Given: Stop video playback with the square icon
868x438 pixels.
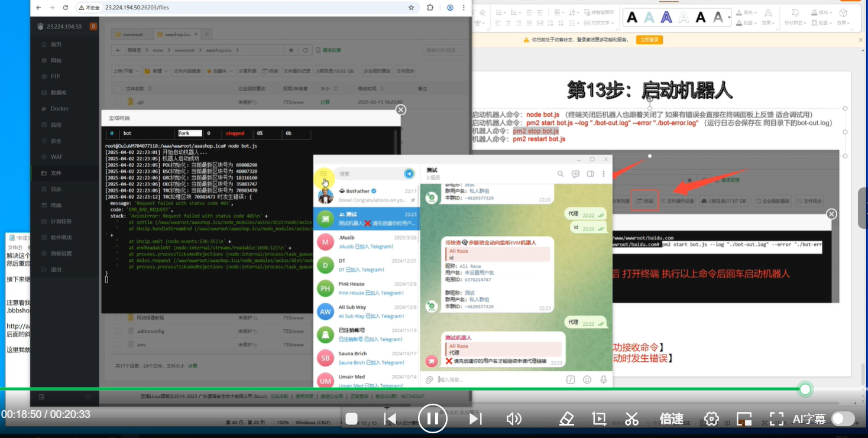Looking at the screenshot, I should pos(351,419).
